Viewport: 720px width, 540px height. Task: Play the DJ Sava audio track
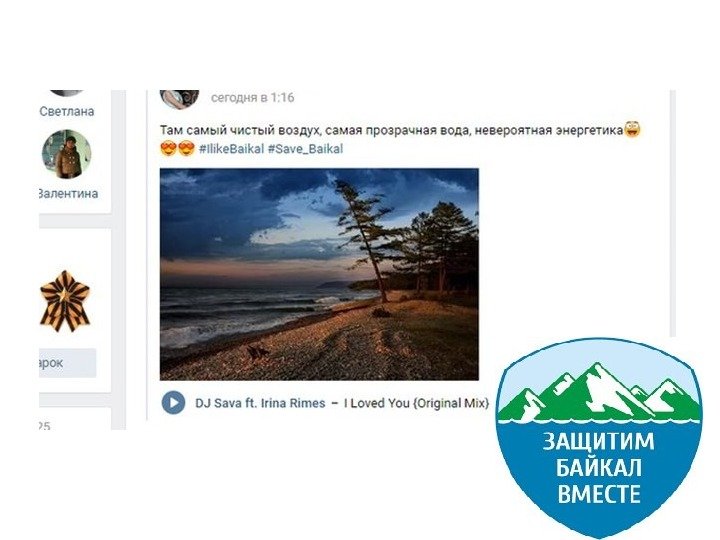pos(173,403)
